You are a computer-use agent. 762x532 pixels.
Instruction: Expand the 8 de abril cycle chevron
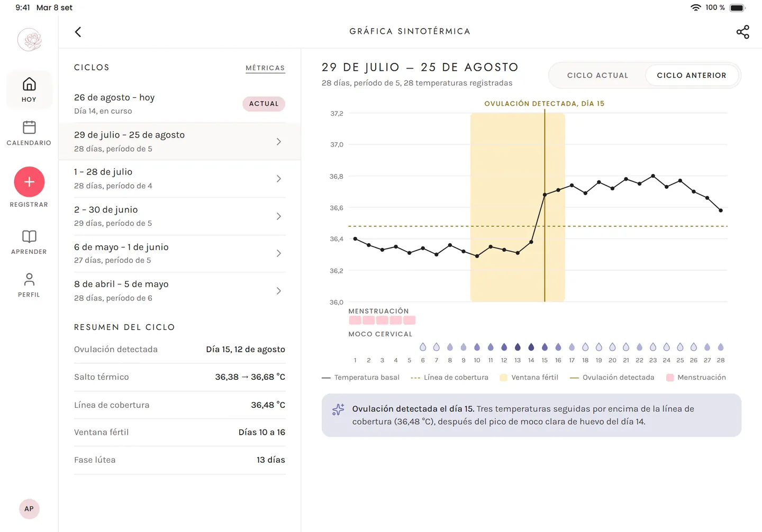[279, 291]
